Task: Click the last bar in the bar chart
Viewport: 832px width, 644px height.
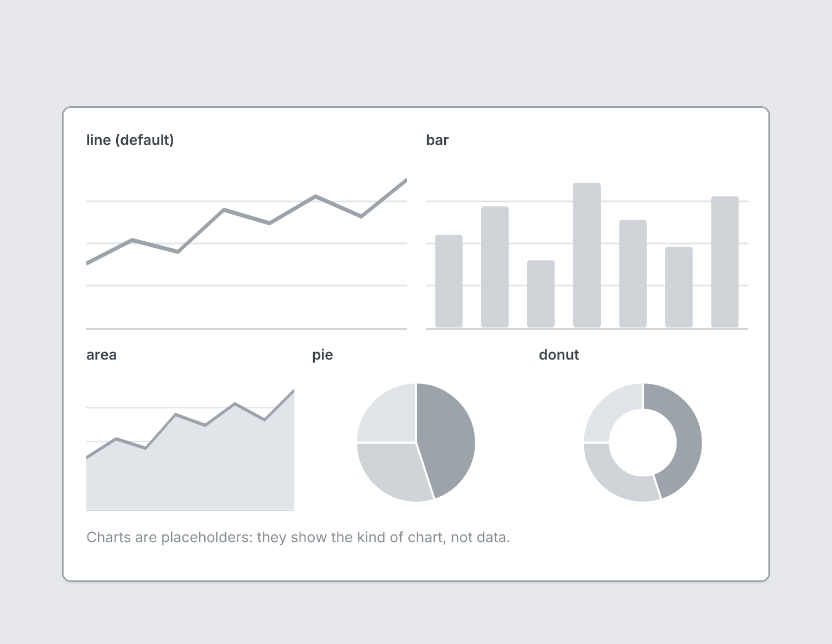Action: point(725,262)
